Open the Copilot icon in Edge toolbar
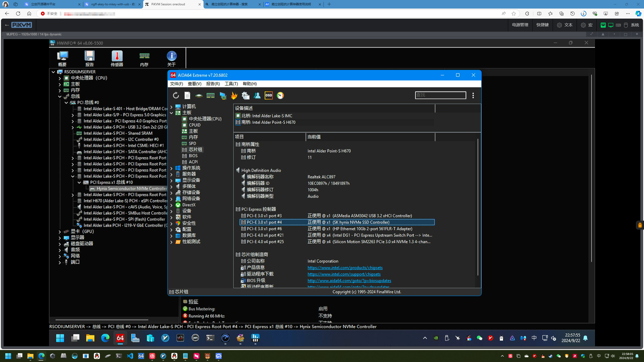 click(638, 14)
